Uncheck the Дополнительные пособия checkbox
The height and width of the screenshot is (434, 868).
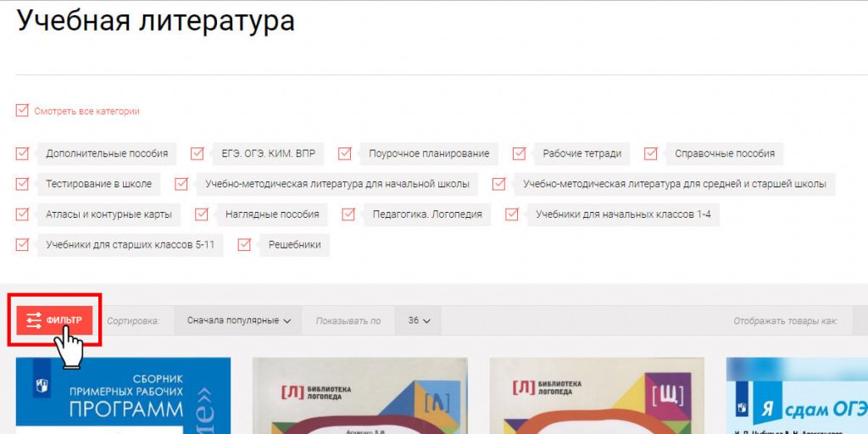pyautogui.click(x=22, y=153)
